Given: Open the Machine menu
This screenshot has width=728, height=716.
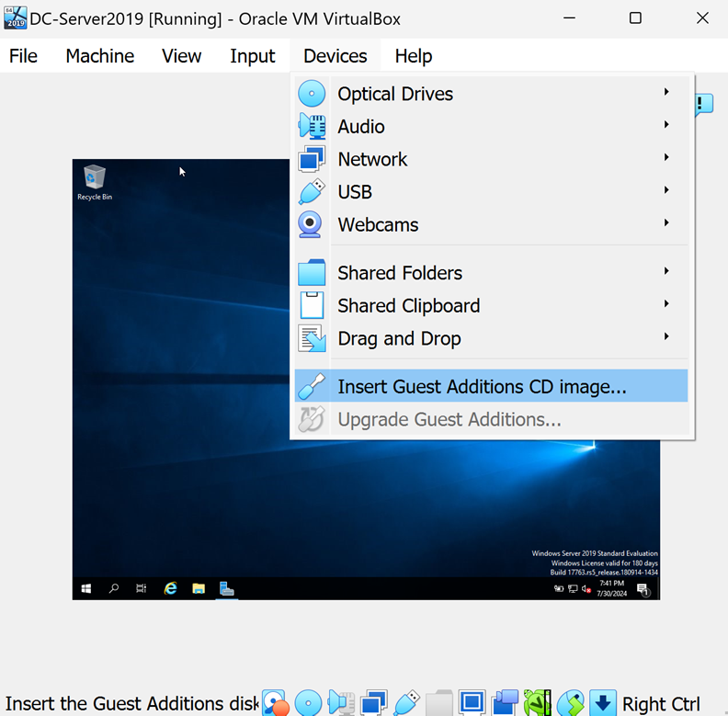Looking at the screenshot, I should click(99, 56).
